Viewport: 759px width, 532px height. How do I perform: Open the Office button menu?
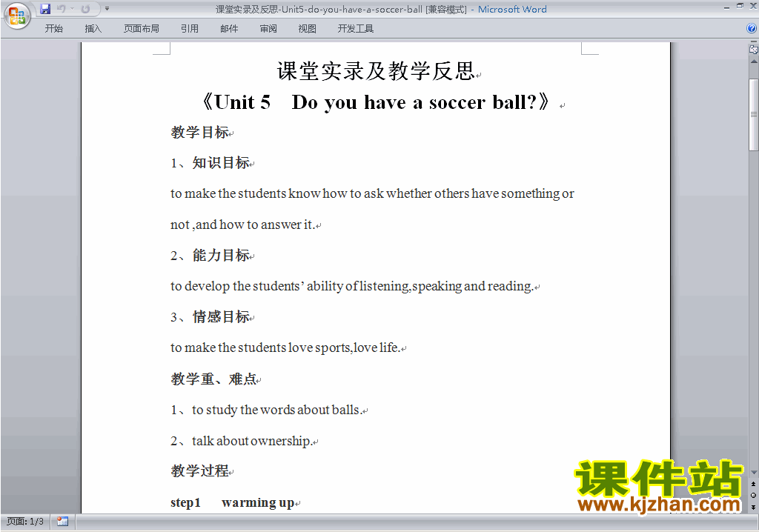17,15
